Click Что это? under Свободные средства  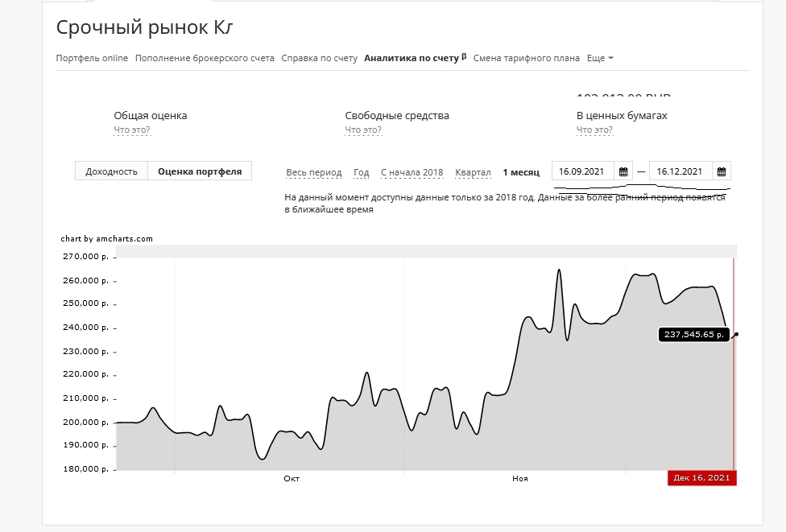point(363,130)
